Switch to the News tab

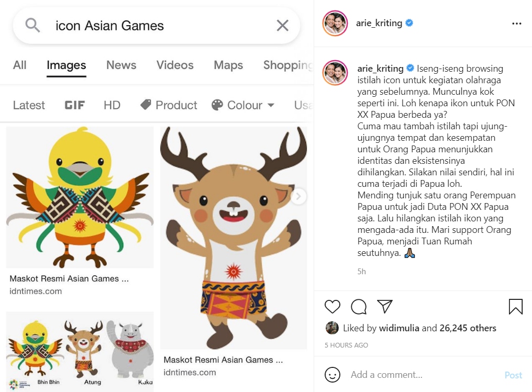[x=121, y=65]
